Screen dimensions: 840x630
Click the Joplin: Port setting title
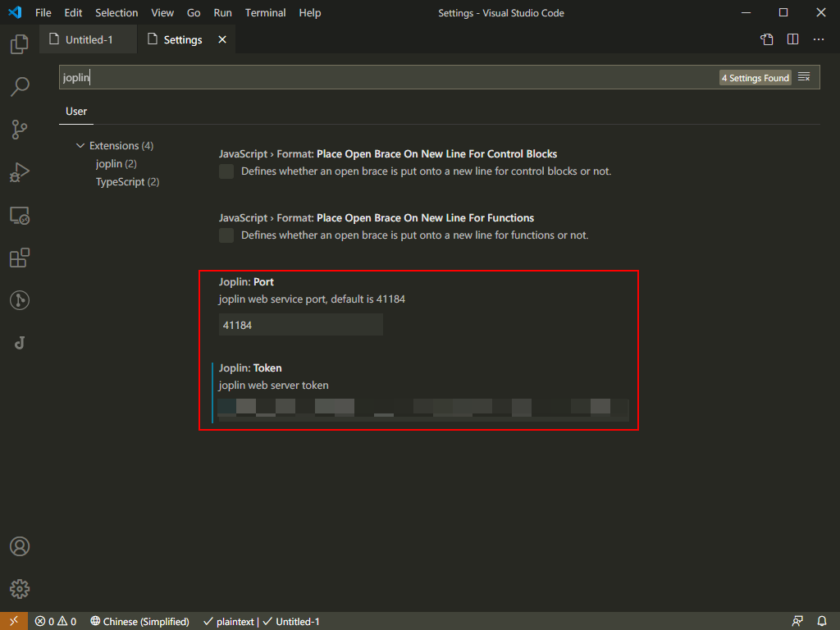(246, 282)
